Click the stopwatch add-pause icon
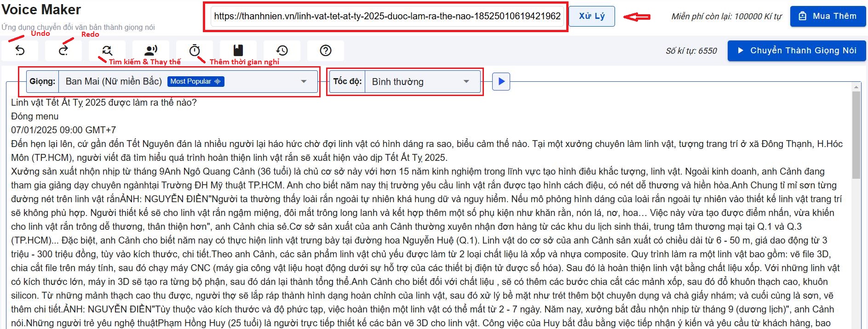Image resolution: width=868 pixels, height=329 pixels. 195,51
